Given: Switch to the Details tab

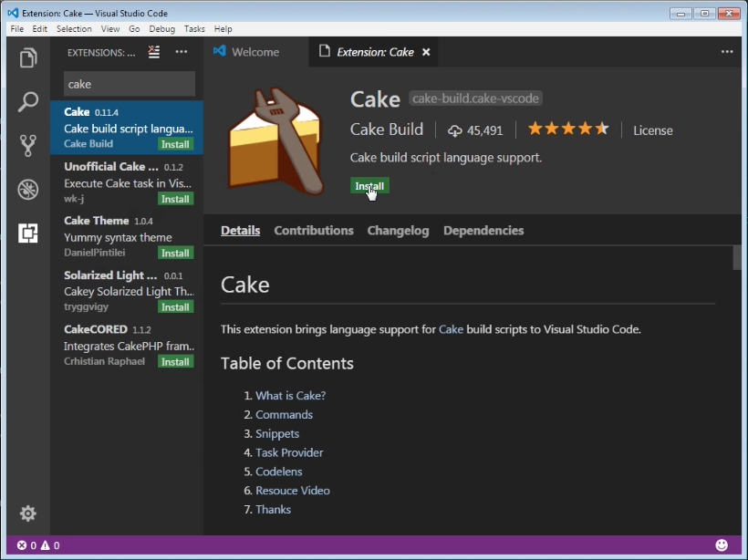Looking at the screenshot, I should click(x=241, y=231).
